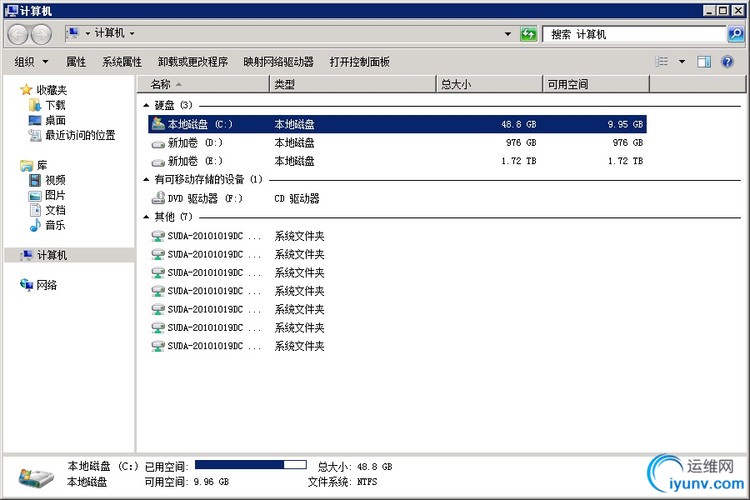
Task: Click the large drive icon in details pane
Action: point(36,477)
